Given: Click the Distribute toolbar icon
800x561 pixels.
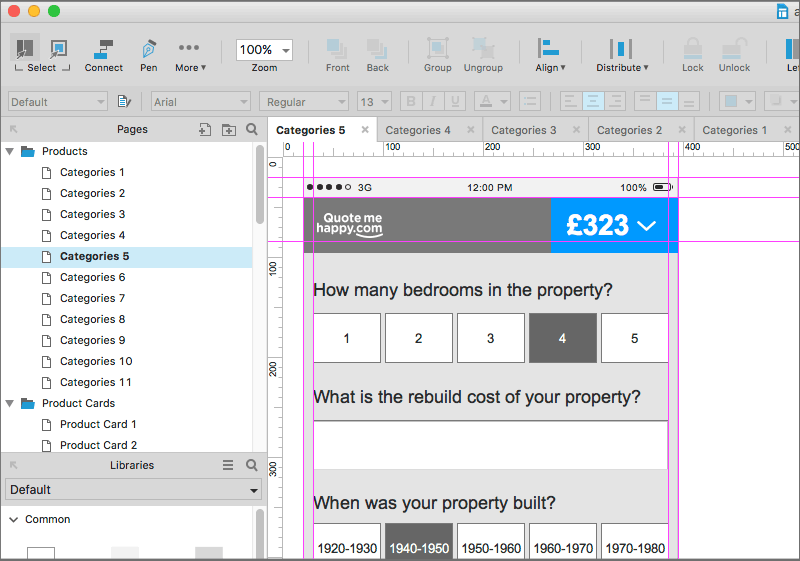Looking at the screenshot, I should pyautogui.click(x=621, y=50).
